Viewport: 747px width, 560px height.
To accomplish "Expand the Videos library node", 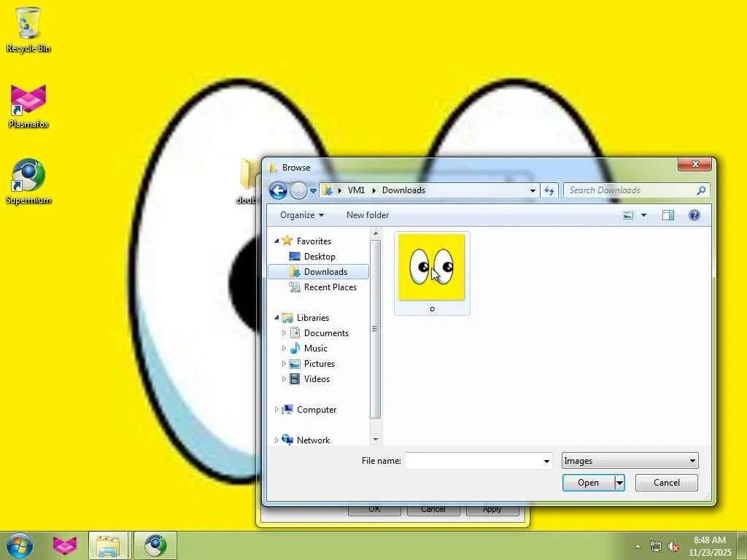I will coord(284,378).
